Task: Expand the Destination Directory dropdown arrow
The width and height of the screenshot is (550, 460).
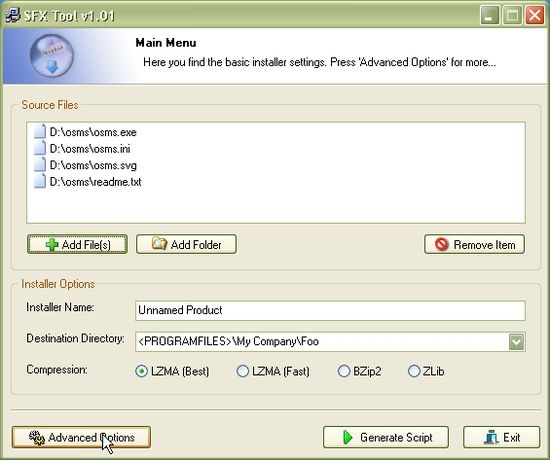Action: 516,342
